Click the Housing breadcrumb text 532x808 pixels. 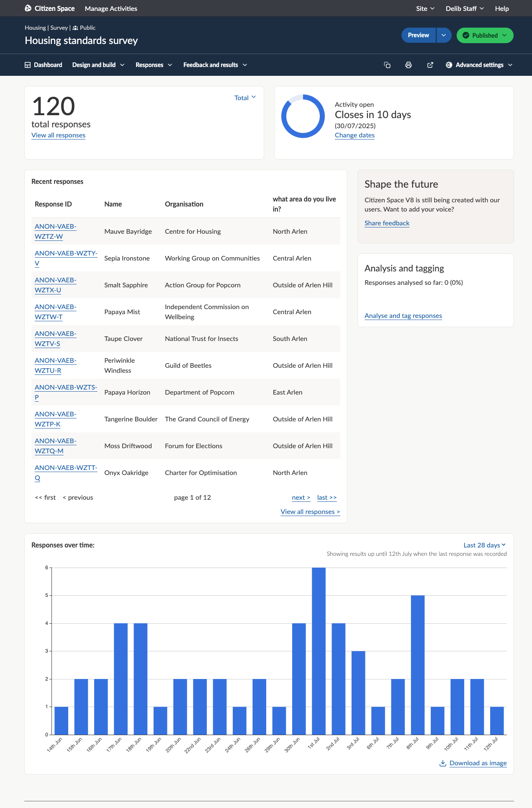(x=35, y=28)
